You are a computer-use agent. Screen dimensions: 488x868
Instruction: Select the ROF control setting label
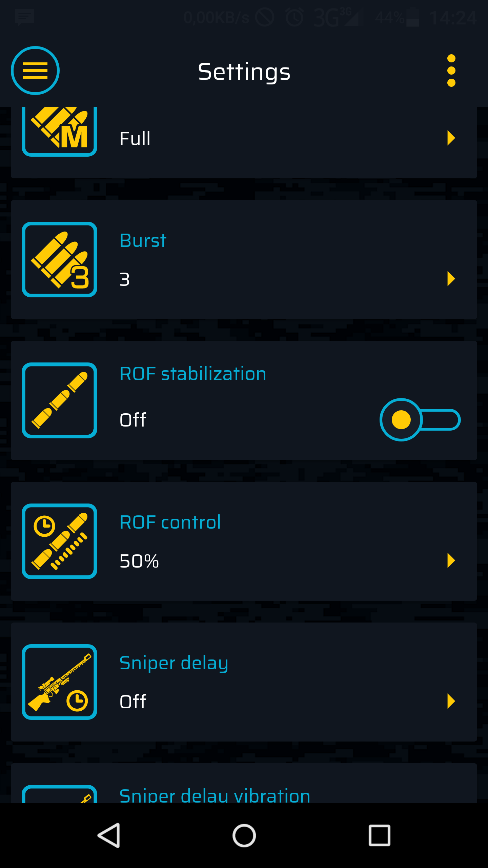[170, 522]
